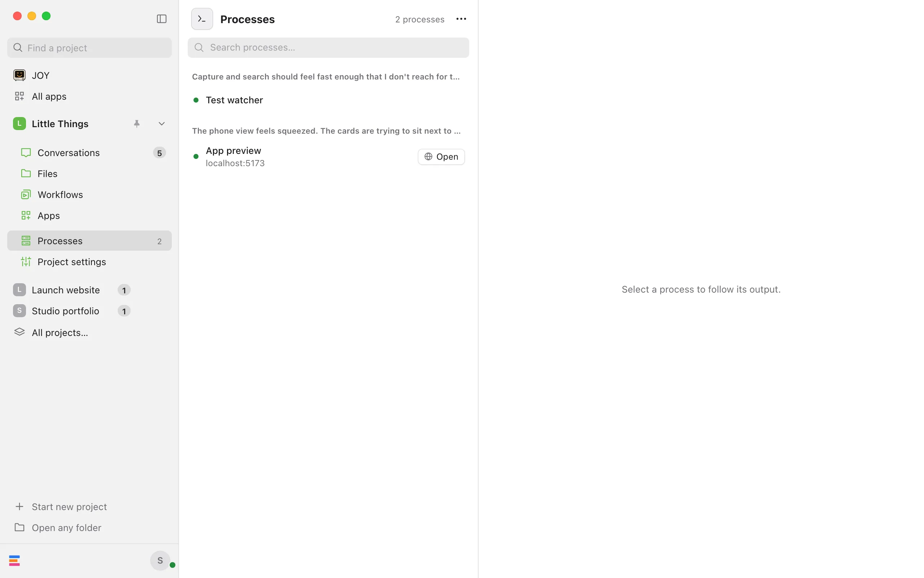Click the Project settings sliders icon
This screenshot has height=578, width=924.
tap(26, 262)
